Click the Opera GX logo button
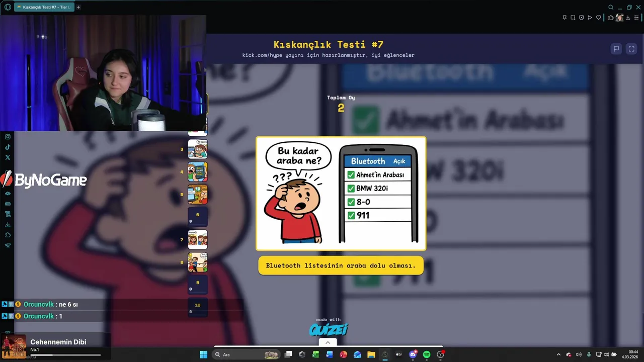Image resolution: width=644 pixels, height=362 pixels. pyautogui.click(x=8, y=7)
